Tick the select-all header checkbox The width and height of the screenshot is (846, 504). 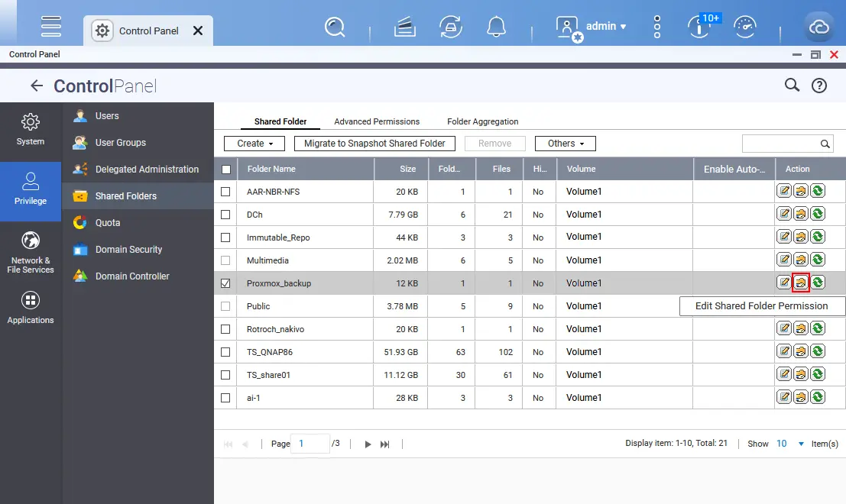[226, 170]
